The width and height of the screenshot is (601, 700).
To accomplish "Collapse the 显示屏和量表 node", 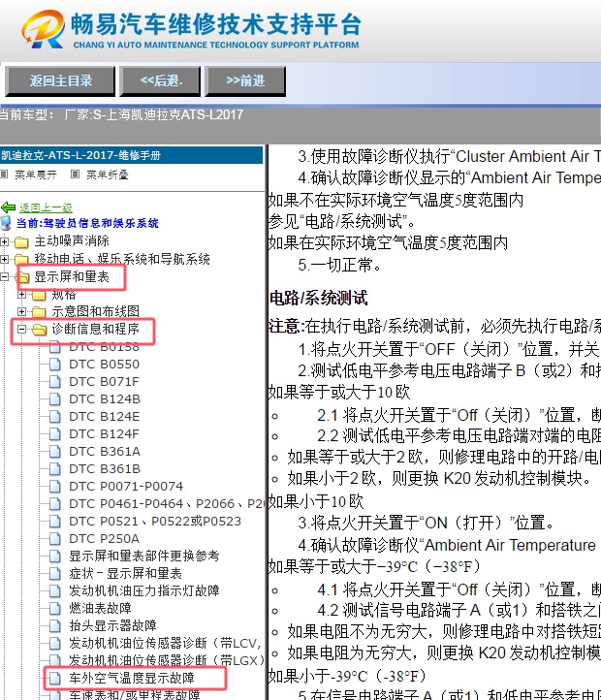I will (x=4, y=276).
